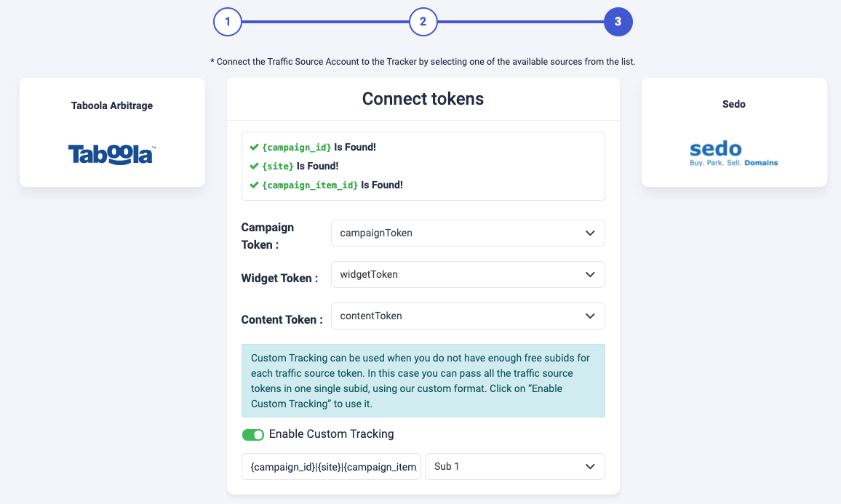The height and width of the screenshot is (504, 841).
Task: Open the Content Token dropdown
Action: coord(468,316)
